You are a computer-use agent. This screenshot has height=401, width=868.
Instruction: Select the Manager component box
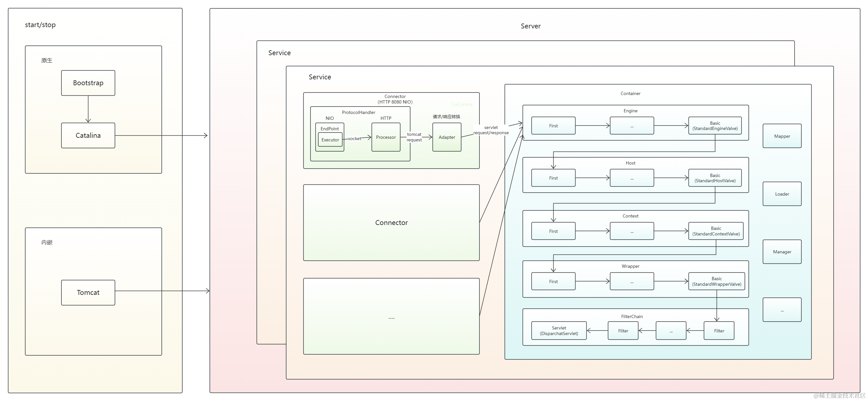point(782,252)
